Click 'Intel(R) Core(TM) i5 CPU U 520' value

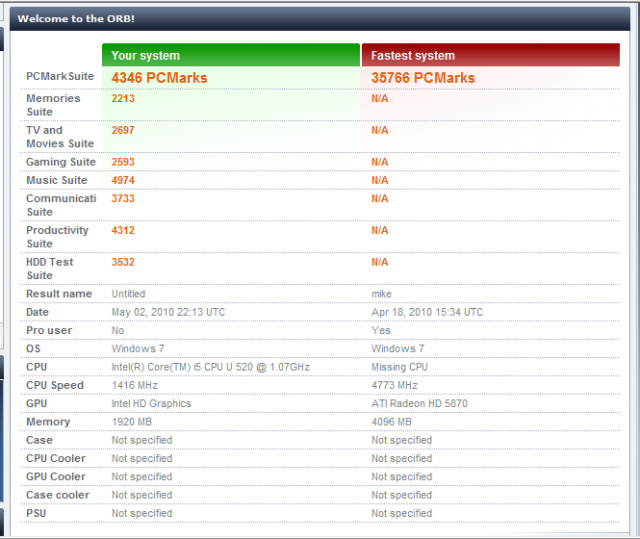(x=211, y=367)
